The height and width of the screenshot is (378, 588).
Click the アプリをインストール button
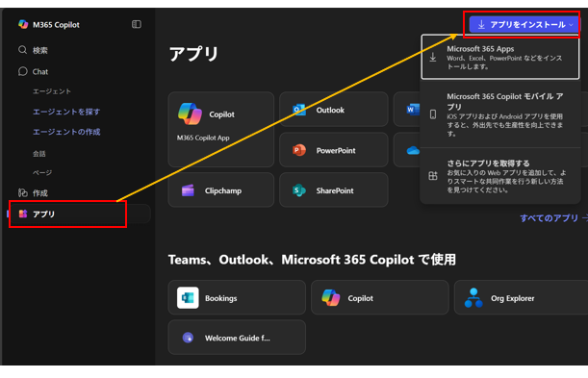[524, 25]
